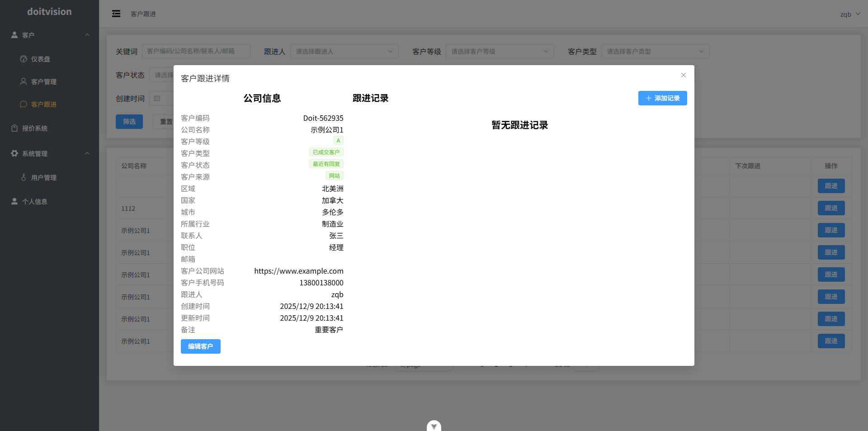Screen dimensions: 868x431
Task: Open the 客户类型 dropdown
Action: [655, 52]
